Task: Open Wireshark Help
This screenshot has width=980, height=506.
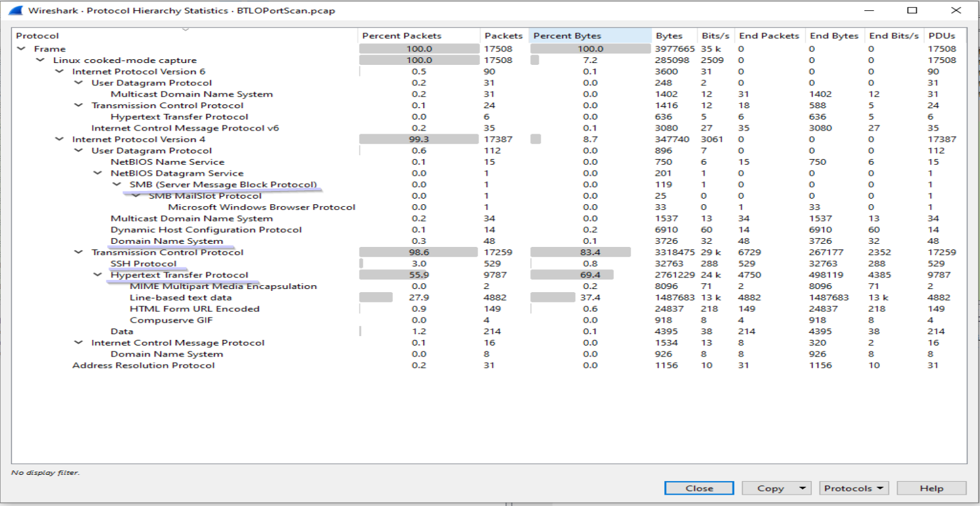Action: click(x=931, y=488)
